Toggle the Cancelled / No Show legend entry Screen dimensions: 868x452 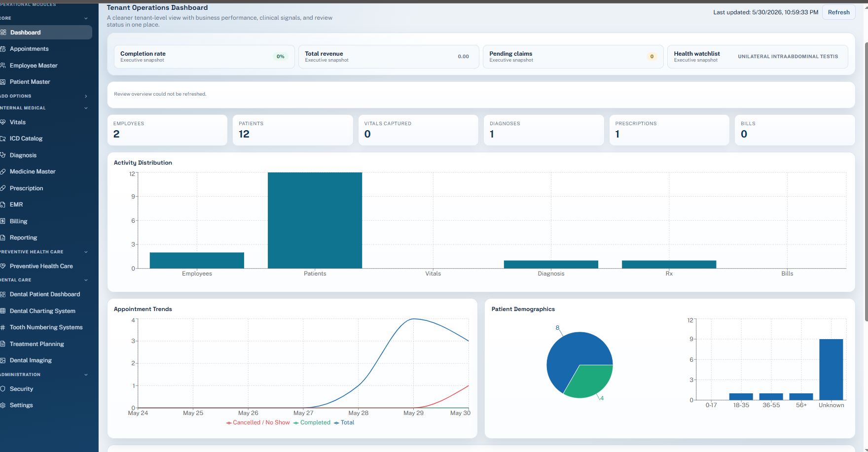(x=258, y=422)
